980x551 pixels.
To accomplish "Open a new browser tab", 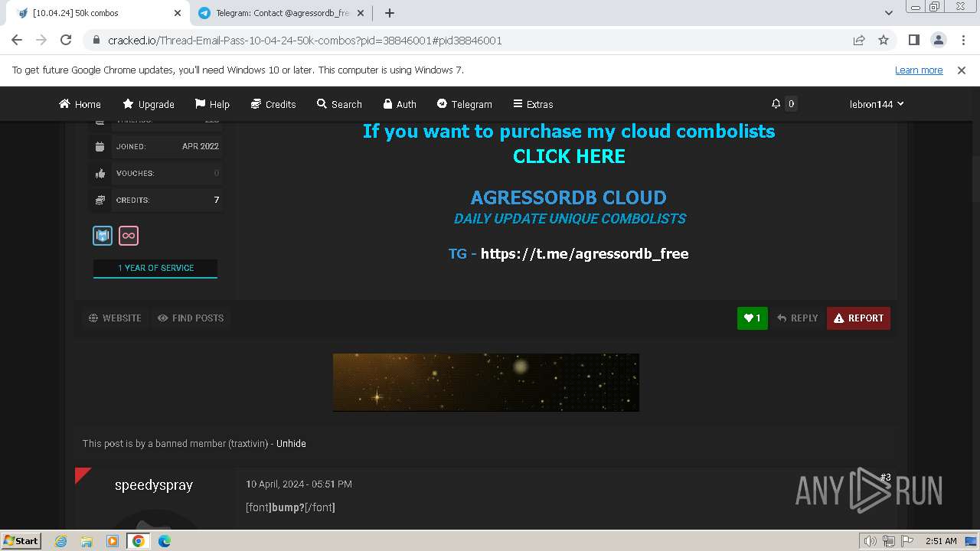I will coord(390,13).
